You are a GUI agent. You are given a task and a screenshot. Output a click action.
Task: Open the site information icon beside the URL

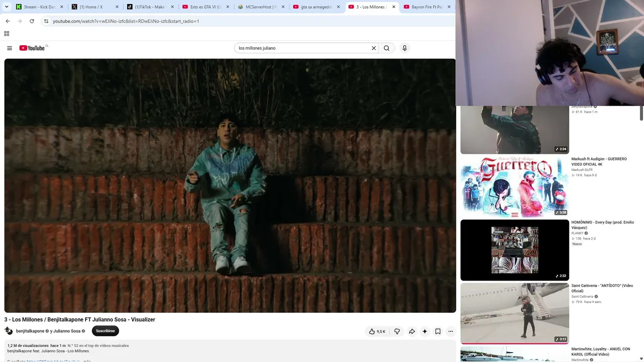pos(46,21)
